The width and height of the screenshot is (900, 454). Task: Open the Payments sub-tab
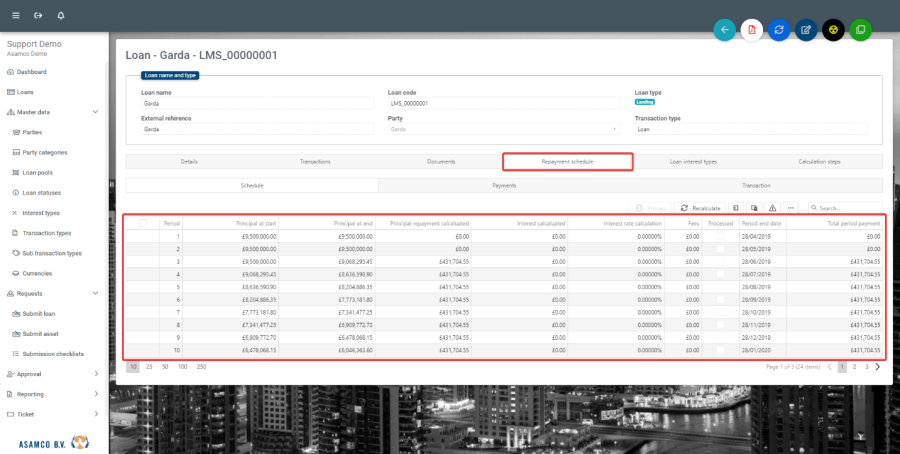504,185
